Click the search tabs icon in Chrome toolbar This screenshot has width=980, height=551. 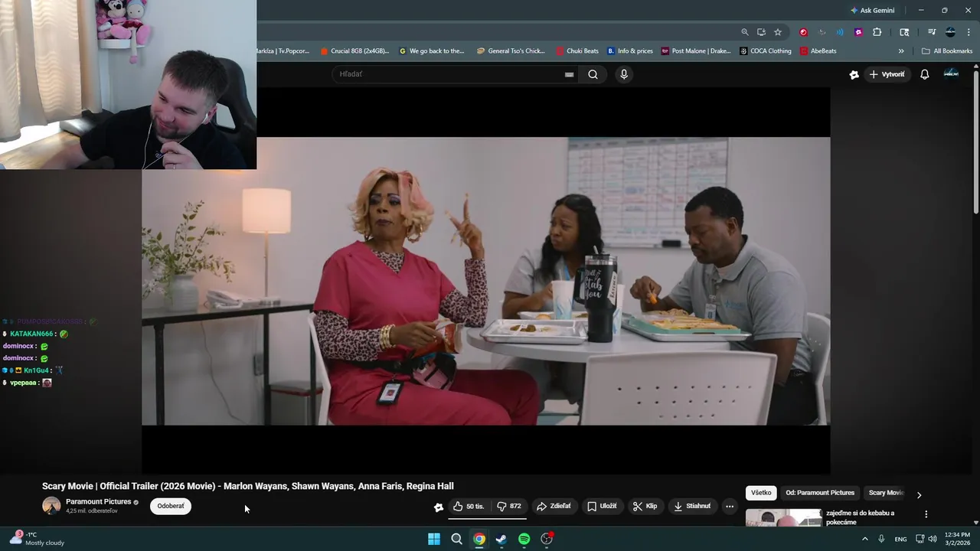point(904,32)
